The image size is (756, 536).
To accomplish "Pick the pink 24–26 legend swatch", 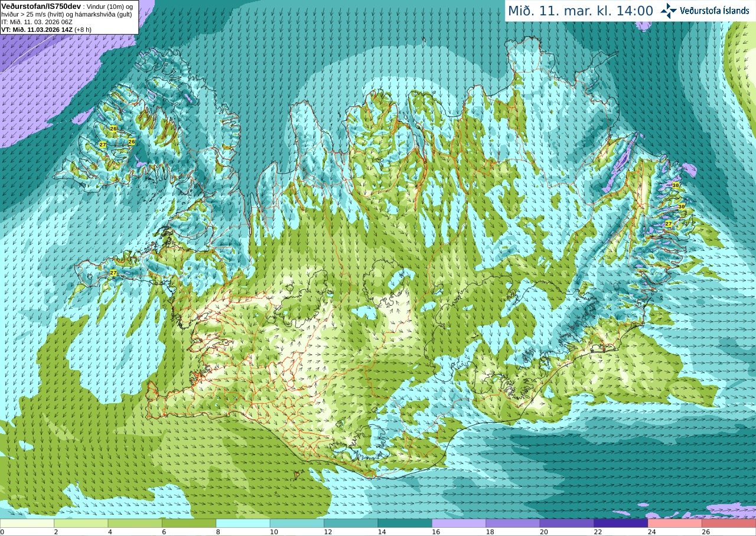I will tap(675, 523).
